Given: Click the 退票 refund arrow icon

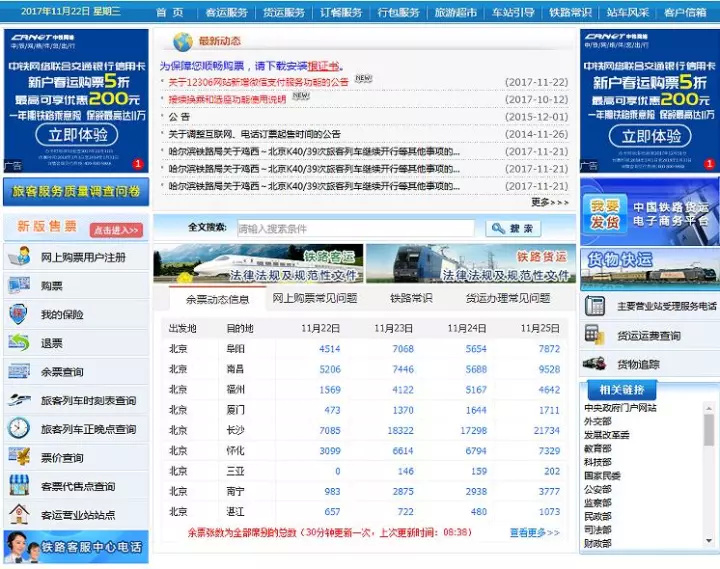Looking at the screenshot, I should [19, 343].
